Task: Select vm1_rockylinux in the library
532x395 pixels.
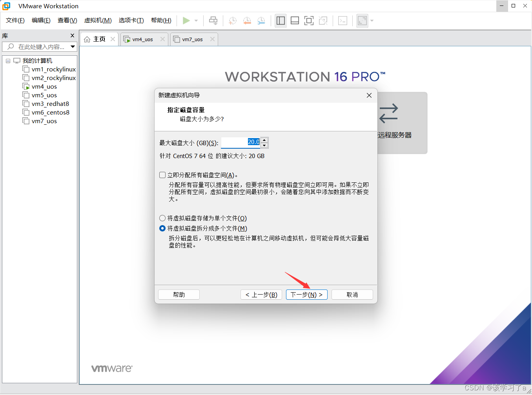Action: pos(54,69)
